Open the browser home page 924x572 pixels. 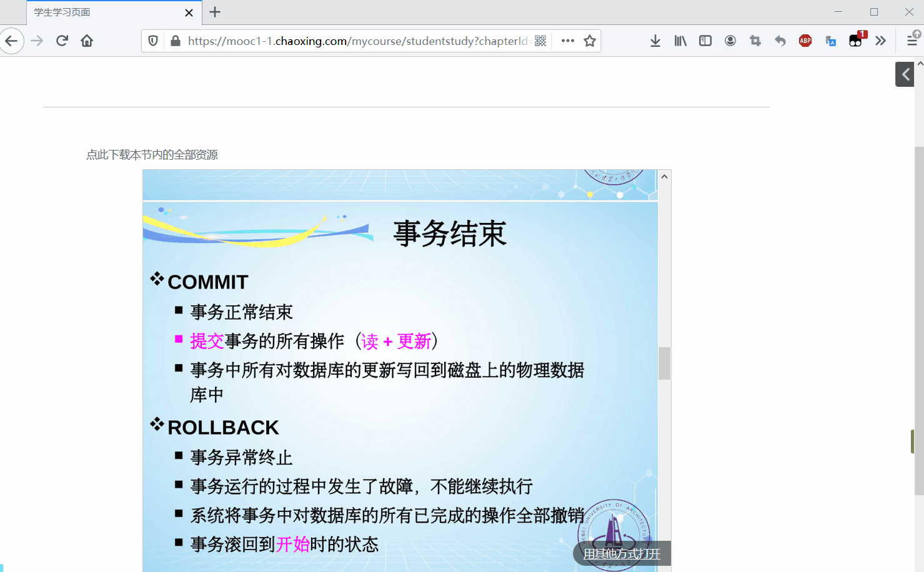coord(87,41)
